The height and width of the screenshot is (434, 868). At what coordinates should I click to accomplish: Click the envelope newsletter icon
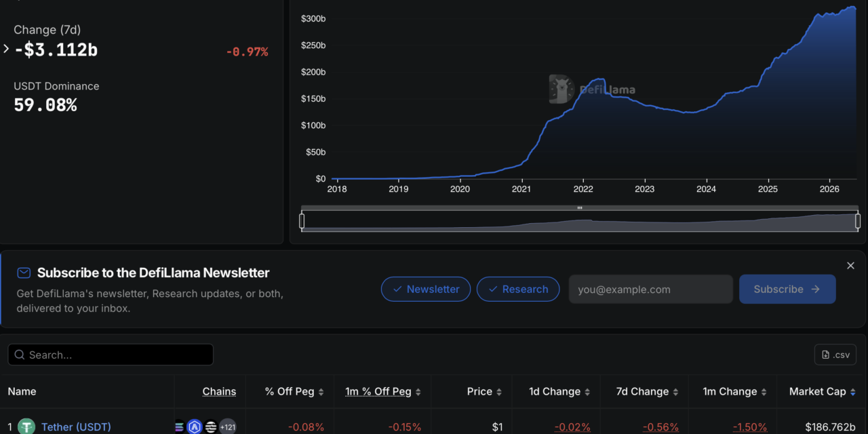click(24, 273)
